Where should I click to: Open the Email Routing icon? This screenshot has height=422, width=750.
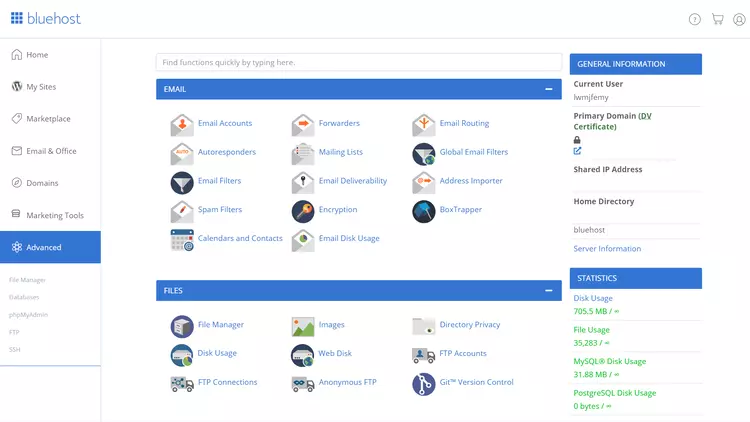(424, 125)
